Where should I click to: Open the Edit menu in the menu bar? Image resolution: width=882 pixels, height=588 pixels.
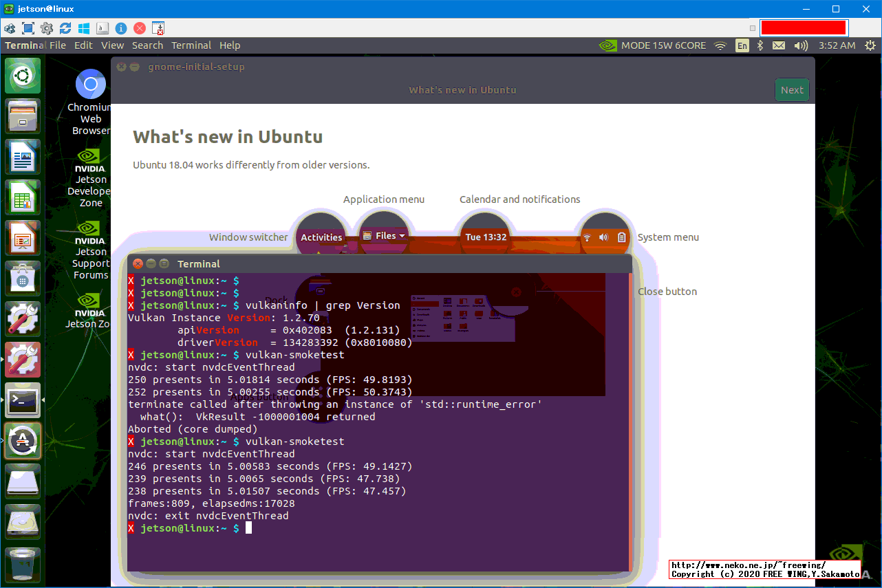pyautogui.click(x=83, y=45)
